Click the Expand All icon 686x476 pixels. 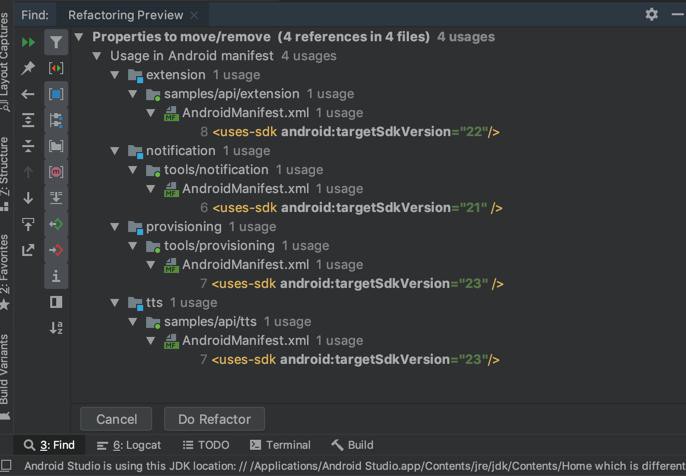(28, 120)
